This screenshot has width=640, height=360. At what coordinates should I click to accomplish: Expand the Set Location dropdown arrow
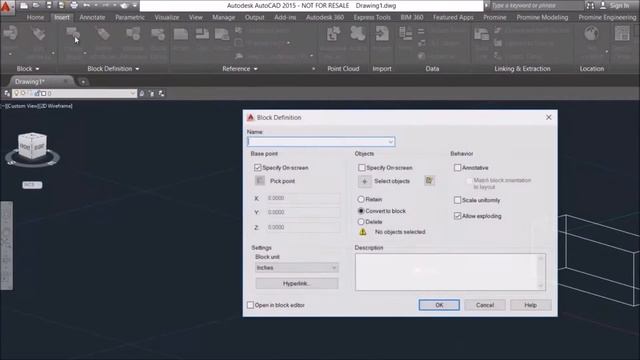[x=606, y=52]
